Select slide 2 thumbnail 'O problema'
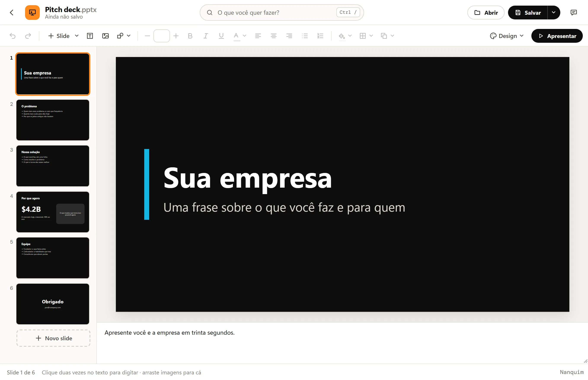Screen dimensions: 588x380 point(53,120)
